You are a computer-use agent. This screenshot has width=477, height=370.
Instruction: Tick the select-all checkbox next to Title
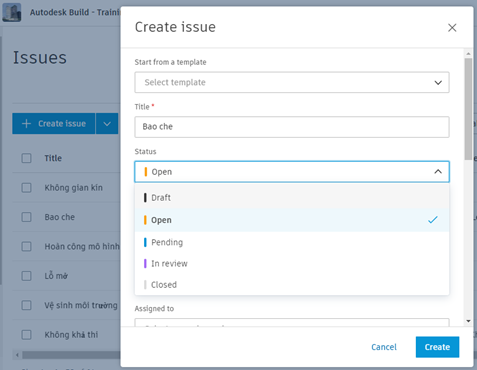26,158
